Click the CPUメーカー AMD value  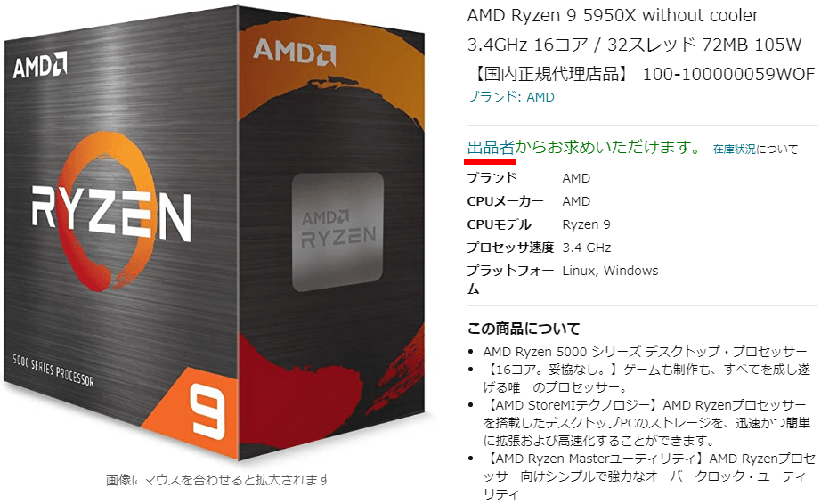576,201
